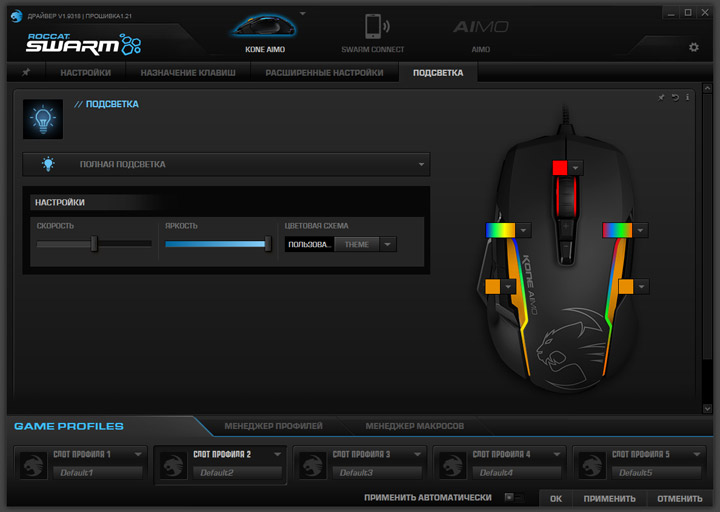Expand СЛОТ ПРОФИЛЯ 1 dropdown
This screenshot has width=720, height=512.
click(138, 454)
